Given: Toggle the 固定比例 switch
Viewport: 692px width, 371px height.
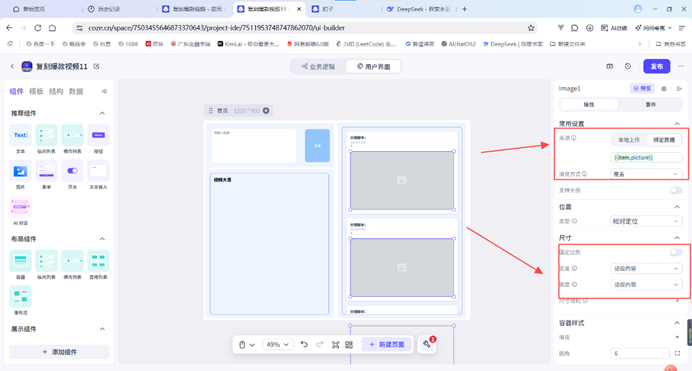Looking at the screenshot, I should [676, 252].
